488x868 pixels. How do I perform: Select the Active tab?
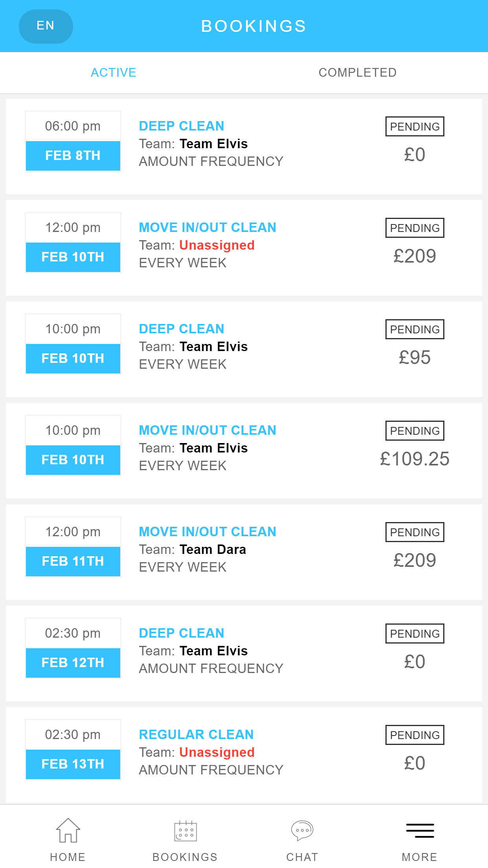pos(114,73)
